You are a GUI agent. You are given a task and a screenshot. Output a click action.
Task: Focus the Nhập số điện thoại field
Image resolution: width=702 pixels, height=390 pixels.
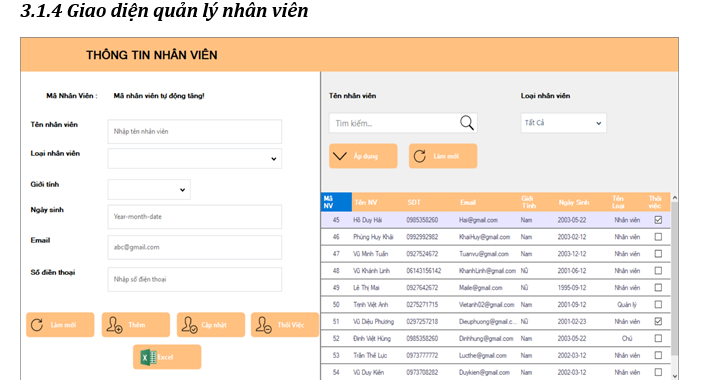click(195, 279)
